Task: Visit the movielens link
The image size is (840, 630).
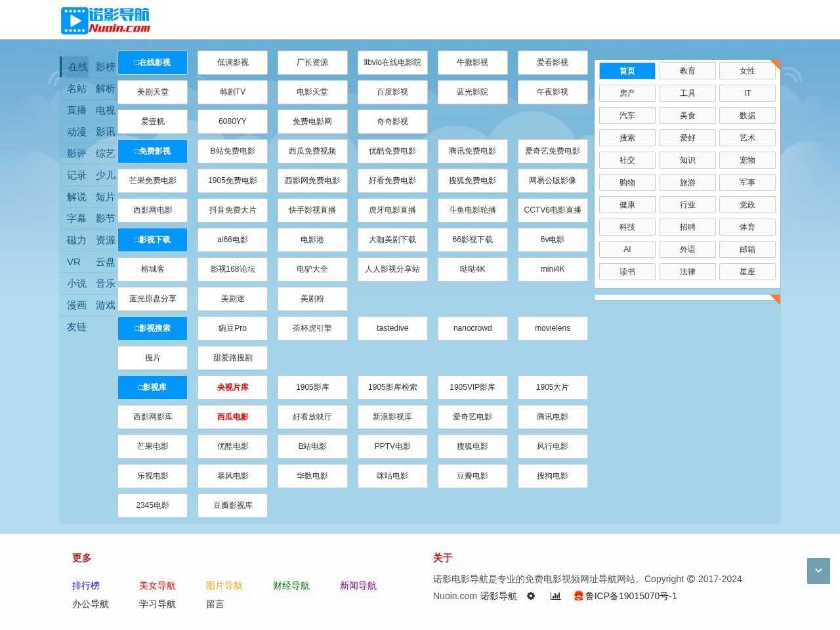Action: (x=553, y=328)
